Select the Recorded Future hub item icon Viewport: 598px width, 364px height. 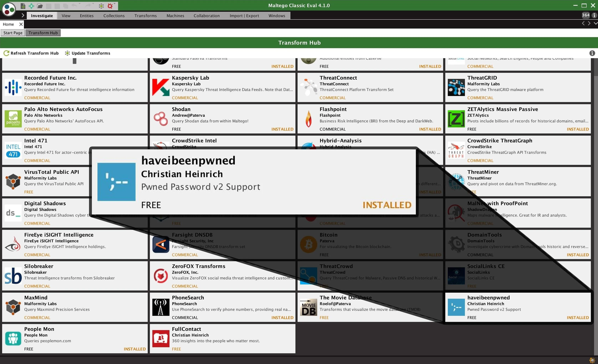(13, 88)
